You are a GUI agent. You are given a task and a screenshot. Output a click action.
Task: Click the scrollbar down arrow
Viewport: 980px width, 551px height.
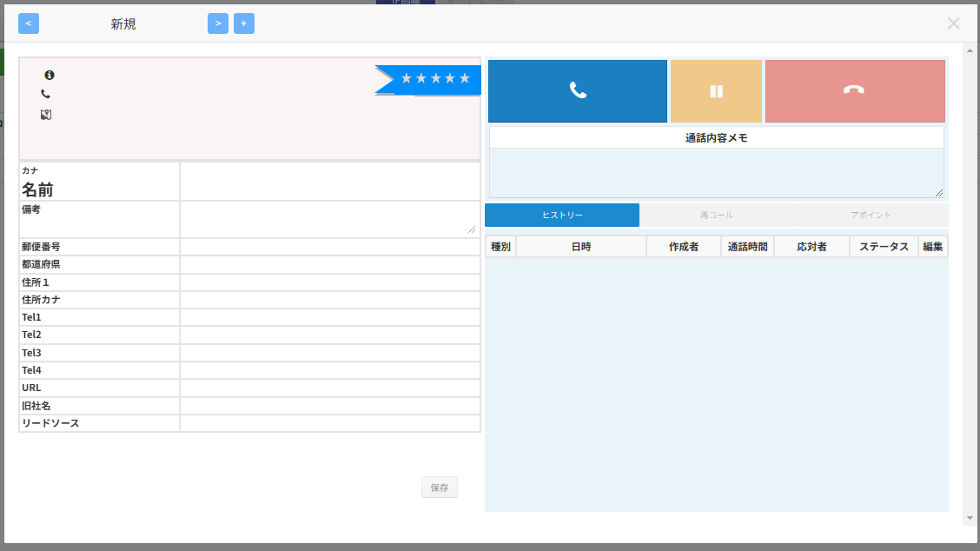click(x=970, y=518)
